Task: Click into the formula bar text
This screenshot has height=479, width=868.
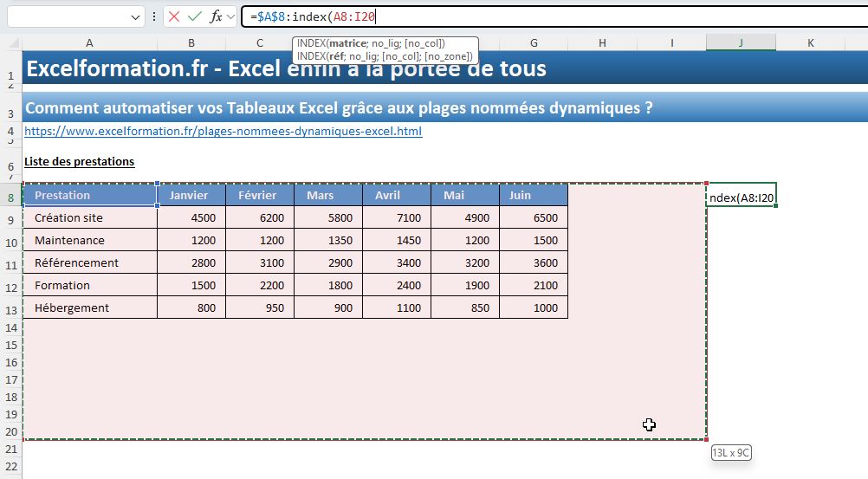Action: coord(554,16)
